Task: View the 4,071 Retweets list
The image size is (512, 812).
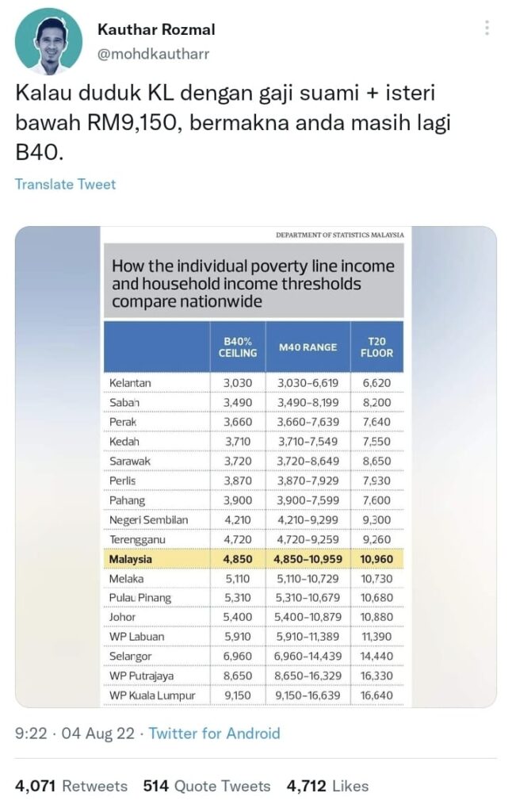Action: (71, 786)
